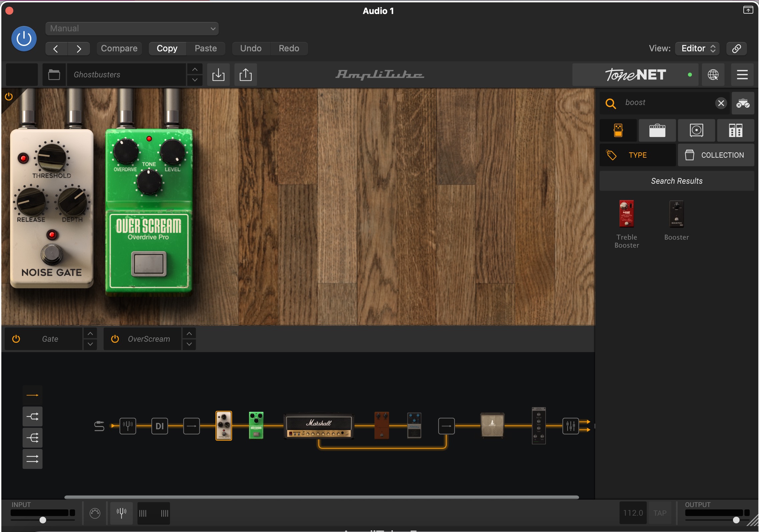
Task: Click OverScream slot down chevron
Action: coord(189,344)
